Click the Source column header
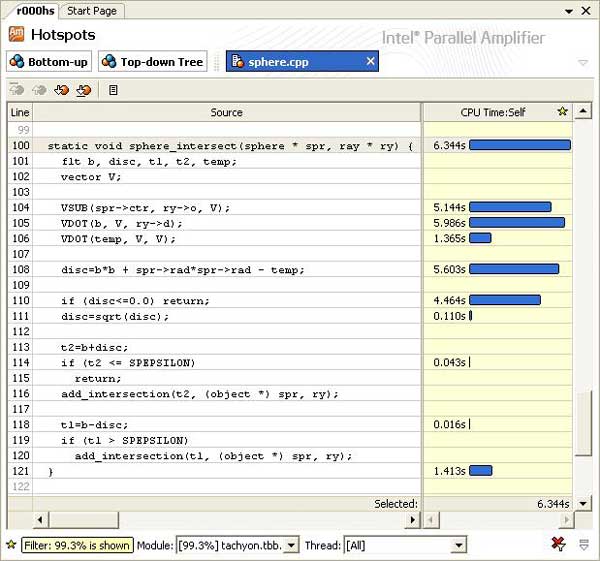The image size is (600, 561). (x=227, y=112)
